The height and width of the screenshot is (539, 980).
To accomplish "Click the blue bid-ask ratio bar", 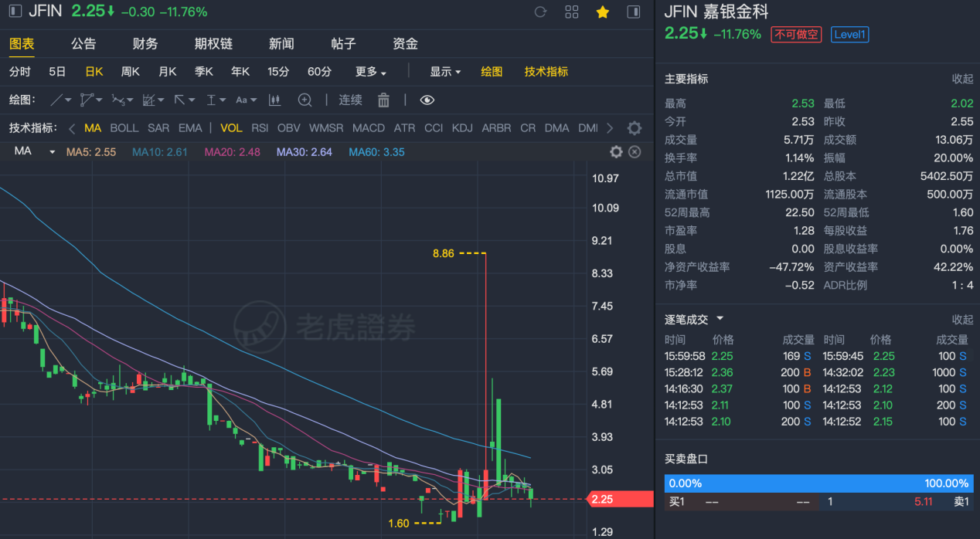I will [x=817, y=483].
